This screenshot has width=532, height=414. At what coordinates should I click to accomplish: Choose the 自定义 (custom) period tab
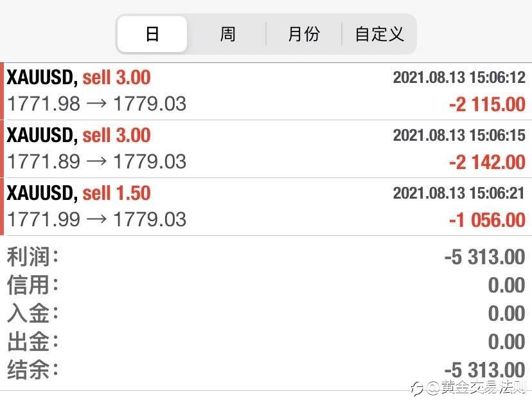pyautogui.click(x=379, y=34)
